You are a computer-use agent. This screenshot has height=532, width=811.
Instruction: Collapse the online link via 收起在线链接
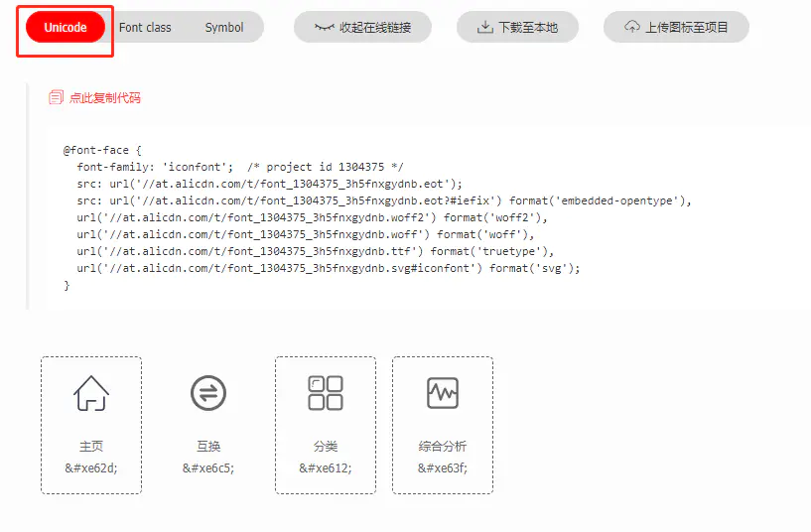click(362, 28)
